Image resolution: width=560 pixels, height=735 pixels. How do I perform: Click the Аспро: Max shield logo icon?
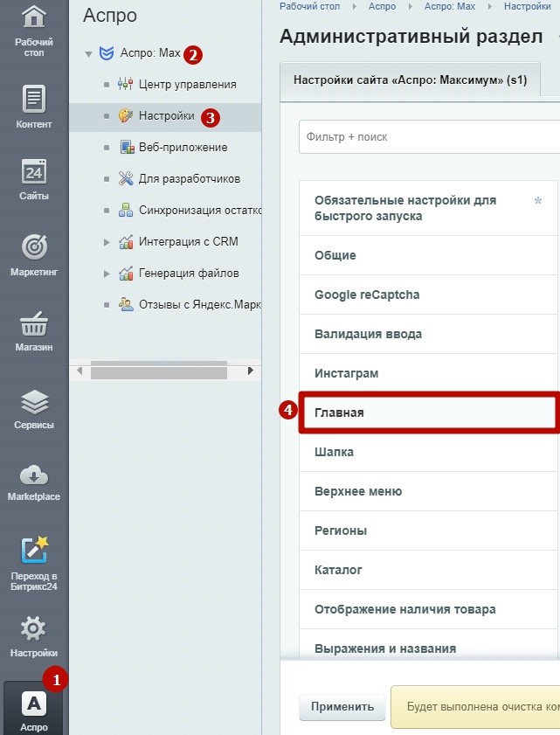(107, 53)
